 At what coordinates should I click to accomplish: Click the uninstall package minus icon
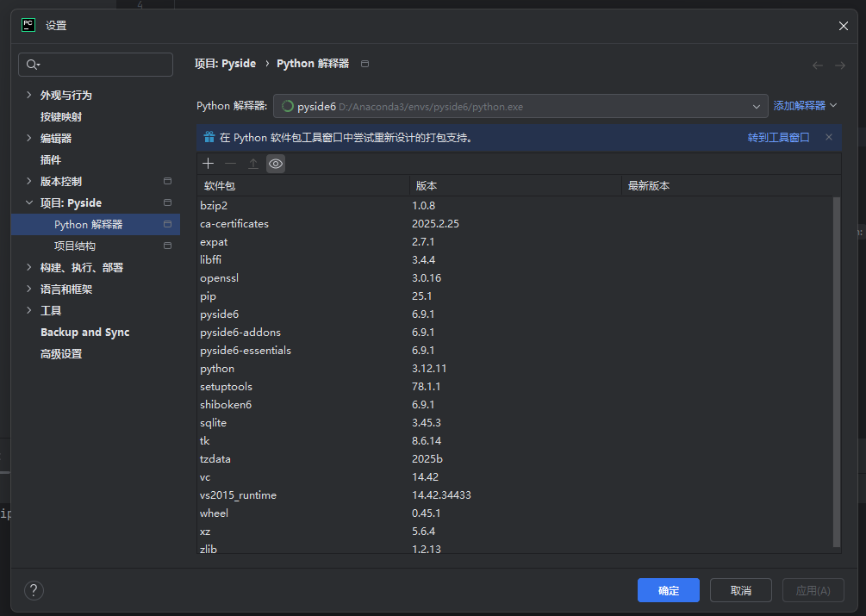pos(230,164)
